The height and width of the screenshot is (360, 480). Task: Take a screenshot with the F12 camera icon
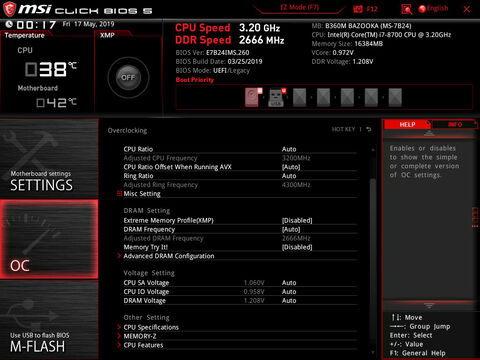coord(358,9)
